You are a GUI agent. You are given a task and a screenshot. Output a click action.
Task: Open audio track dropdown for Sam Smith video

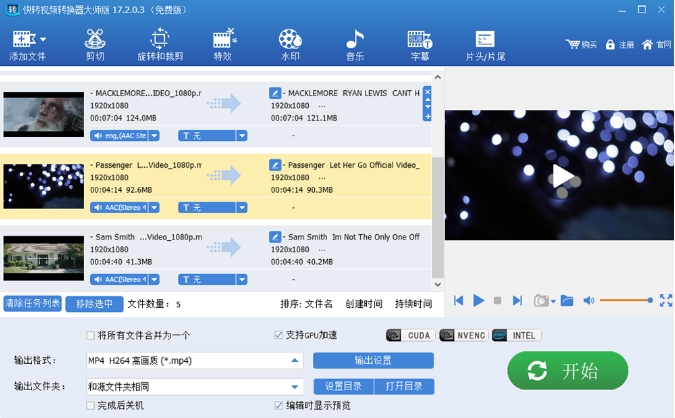tap(154, 279)
